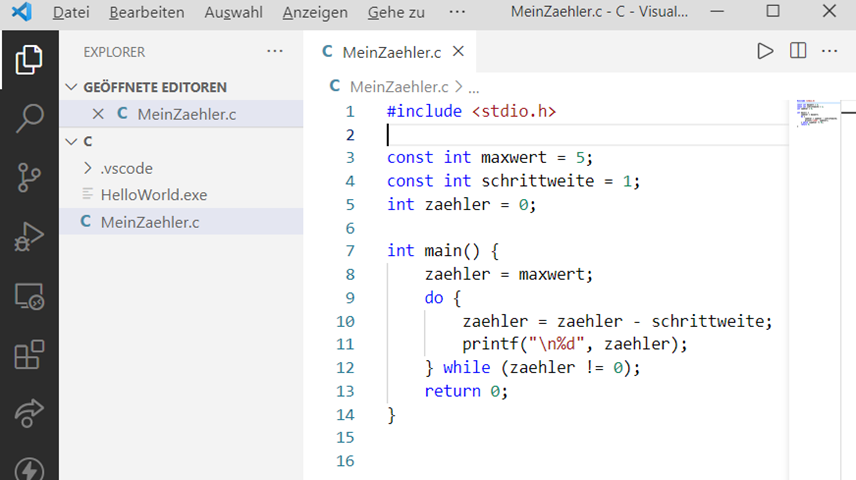Click 'return' keyword on line 13
The width and height of the screenshot is (856, 480).
pos(453,391)
